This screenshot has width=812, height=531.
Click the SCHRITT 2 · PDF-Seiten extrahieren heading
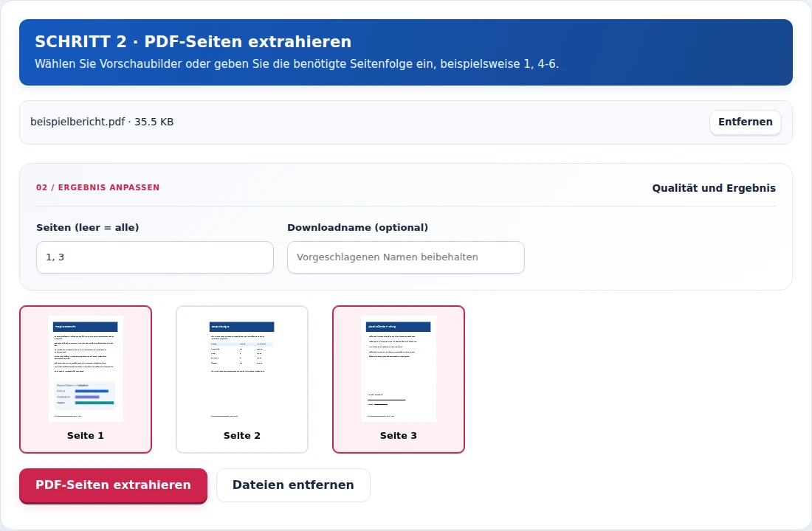[x=193, y=41]
